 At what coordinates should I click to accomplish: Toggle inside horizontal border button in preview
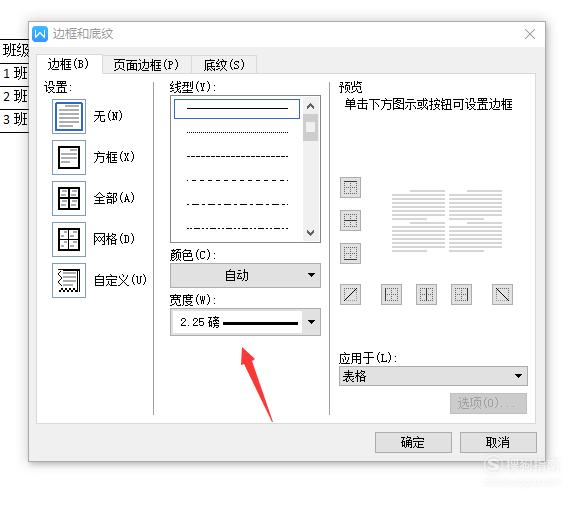click(350, 220)
